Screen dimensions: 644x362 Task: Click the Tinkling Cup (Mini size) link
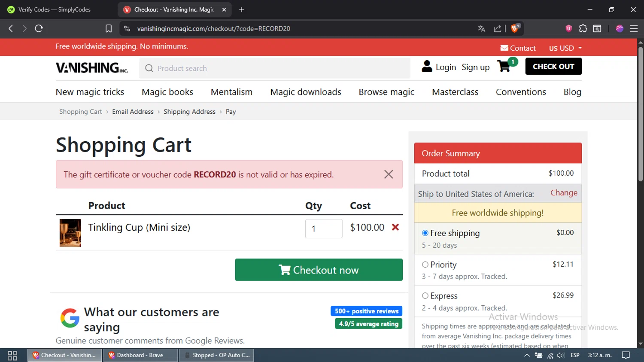pos(139,227)
